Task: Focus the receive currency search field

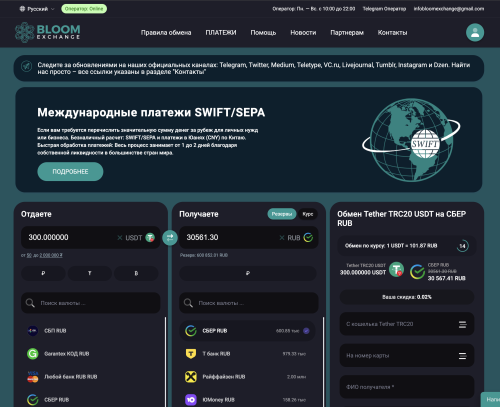Action: pyautogui.click(x=249, y=303)
